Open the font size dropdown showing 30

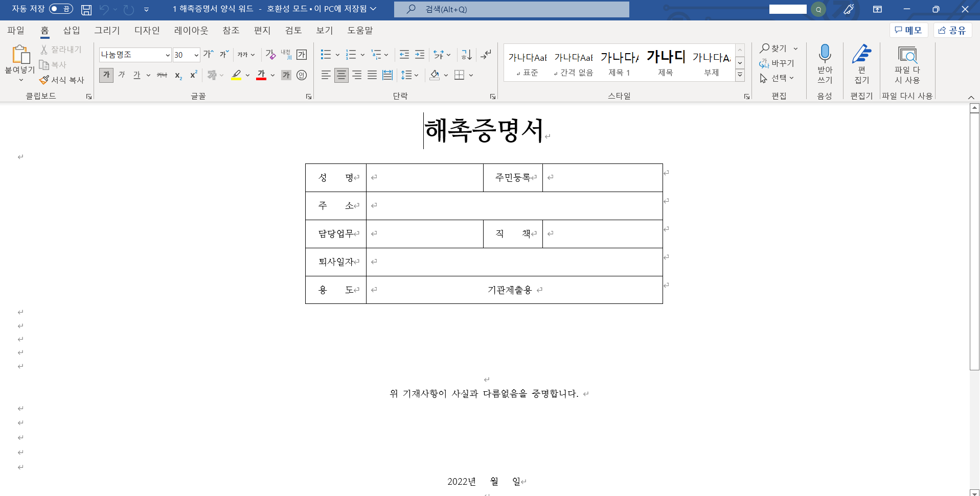pos(196,55)
